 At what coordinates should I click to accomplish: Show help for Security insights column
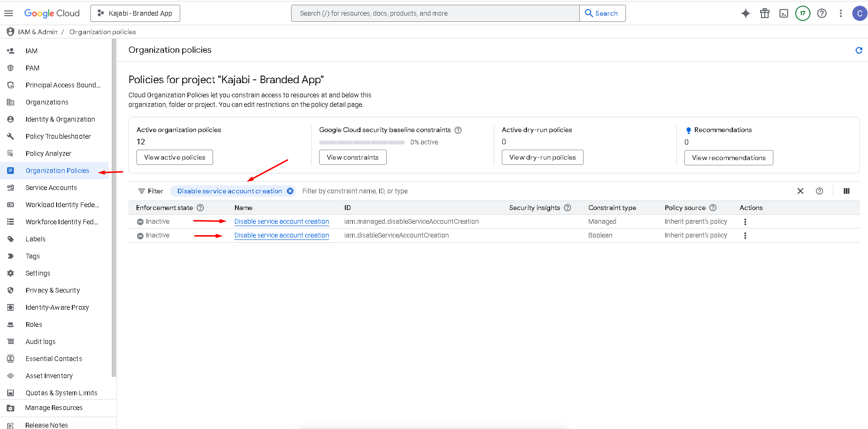coord(567,208)
